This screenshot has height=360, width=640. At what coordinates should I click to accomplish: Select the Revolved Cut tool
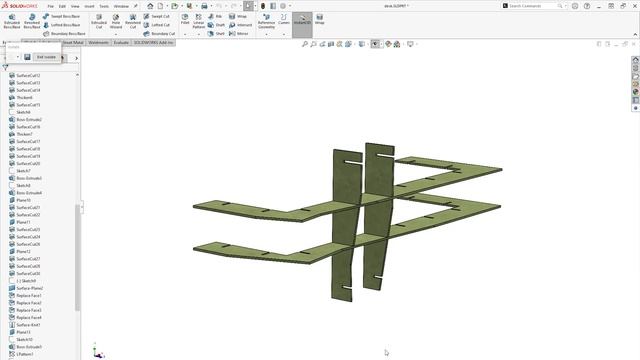pyautogui.click(x=133, y=21)
